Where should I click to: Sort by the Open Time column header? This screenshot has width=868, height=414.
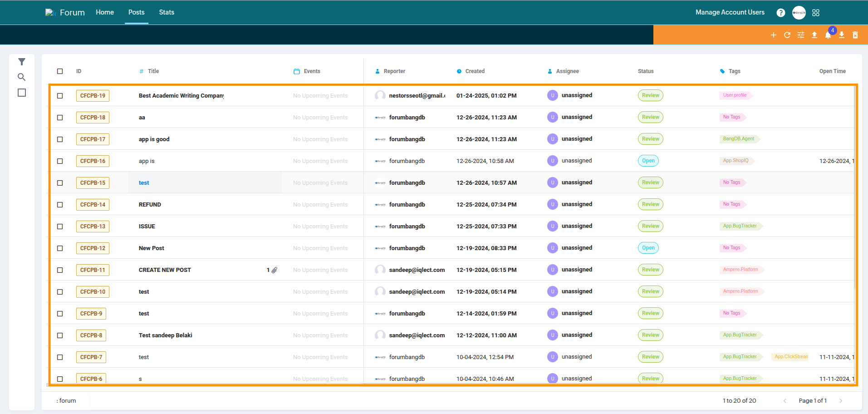pyautogui.click(x=833, y=71)
